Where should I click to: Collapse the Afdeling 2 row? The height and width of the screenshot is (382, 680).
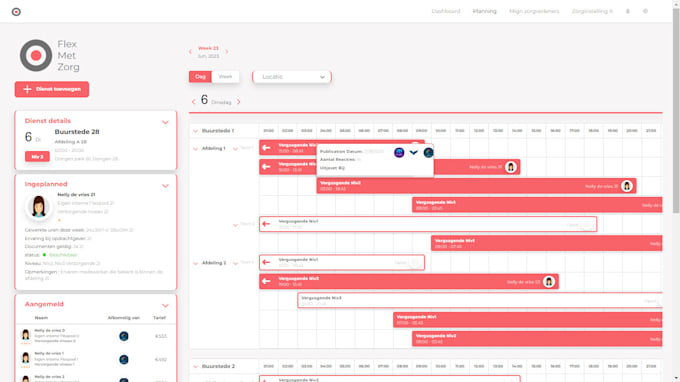[x=196, y=263]
